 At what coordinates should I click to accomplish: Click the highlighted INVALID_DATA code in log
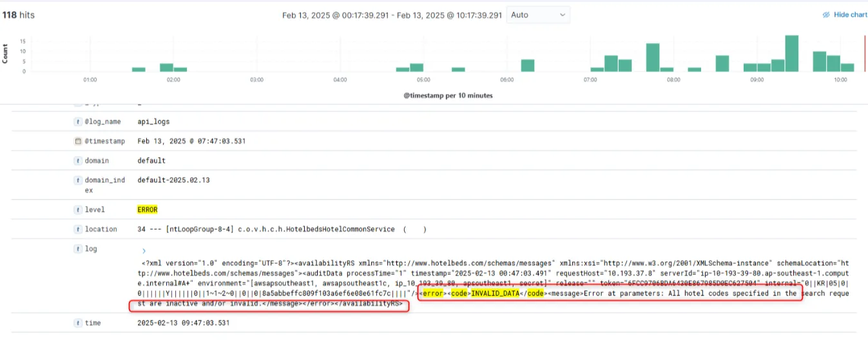(x=495, y=294)
